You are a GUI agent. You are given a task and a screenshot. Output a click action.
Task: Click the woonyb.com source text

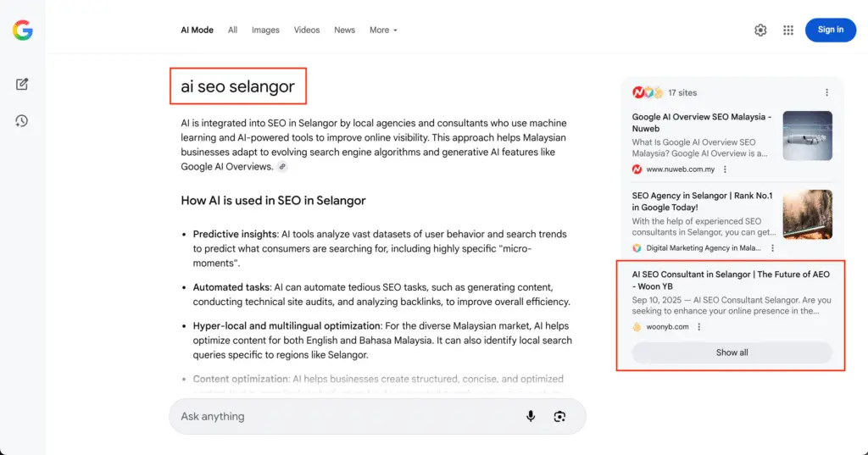(x=668, y=326)
